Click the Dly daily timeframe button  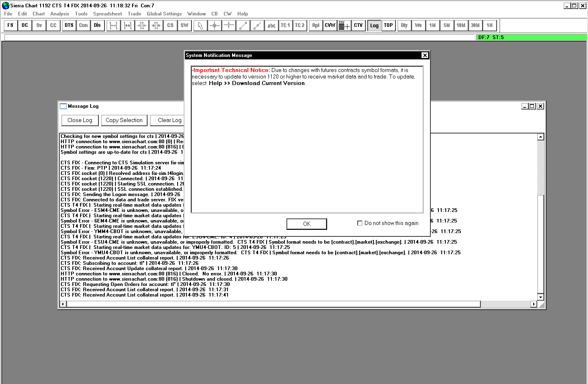(x=404, y=25)
